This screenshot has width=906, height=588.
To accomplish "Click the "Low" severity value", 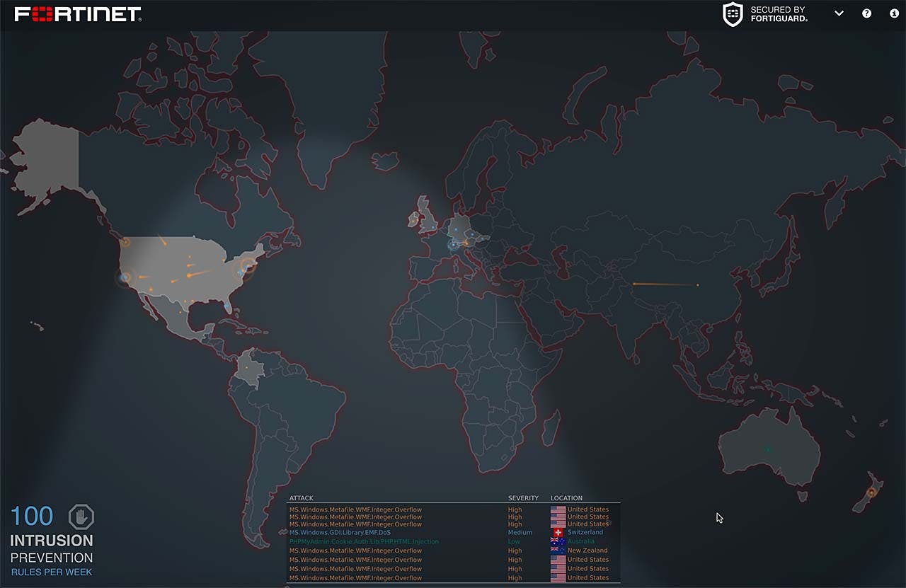I will (514, 542).
